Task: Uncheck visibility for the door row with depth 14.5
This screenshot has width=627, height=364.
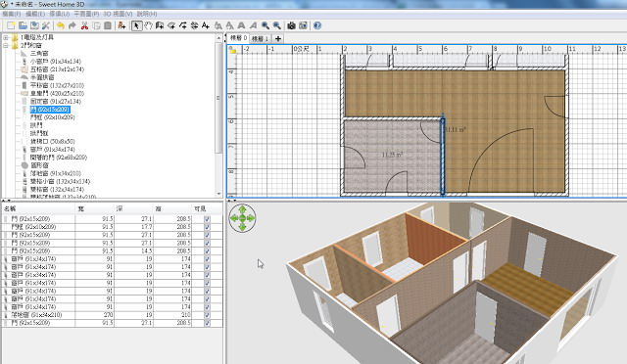Action: (x=207, y=250)
